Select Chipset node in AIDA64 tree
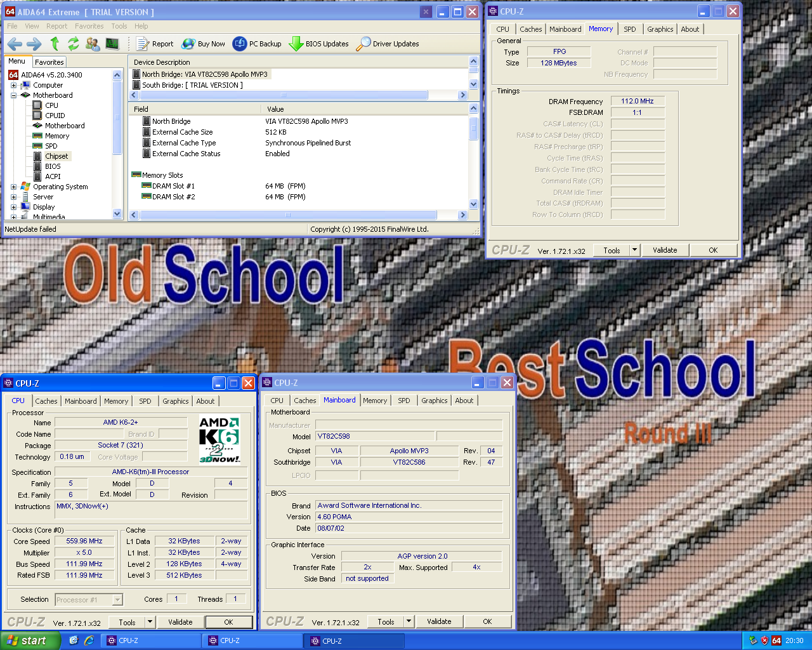 click(56, 156)
